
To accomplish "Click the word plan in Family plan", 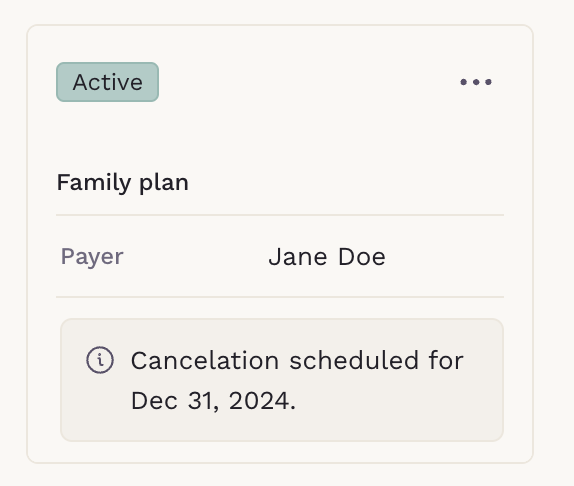I will [164, 183].
